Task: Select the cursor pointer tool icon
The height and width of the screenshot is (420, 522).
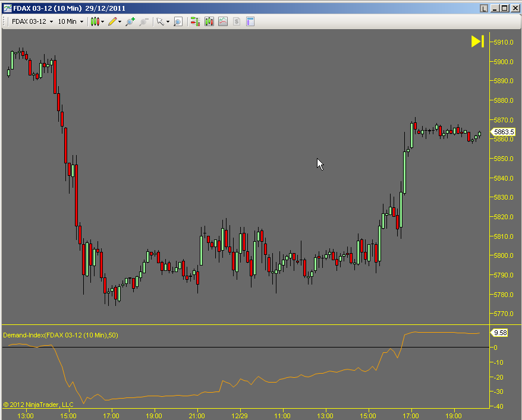Action: coord(159,21)
